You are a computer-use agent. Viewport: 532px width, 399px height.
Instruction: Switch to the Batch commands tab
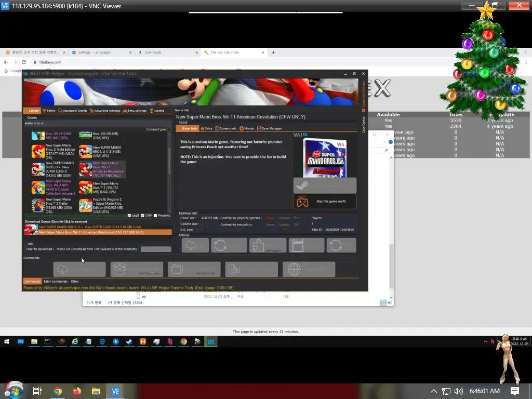(56, 281)
